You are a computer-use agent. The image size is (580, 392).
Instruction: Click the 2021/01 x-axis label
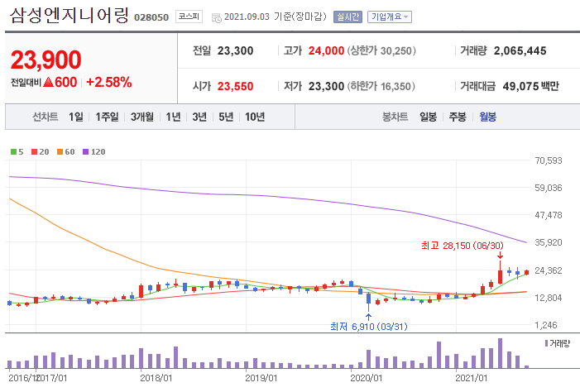472,378
